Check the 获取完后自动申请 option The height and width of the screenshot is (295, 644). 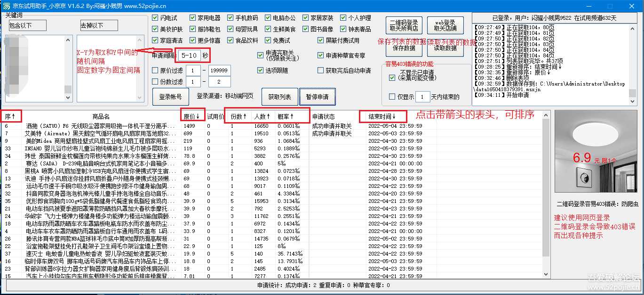tap(320, 70)
